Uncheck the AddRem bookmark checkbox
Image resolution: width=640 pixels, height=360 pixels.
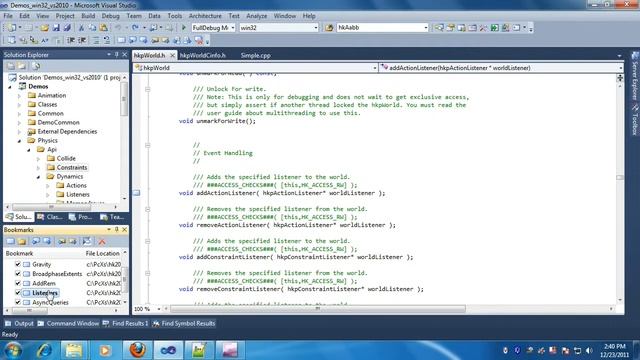18,283
